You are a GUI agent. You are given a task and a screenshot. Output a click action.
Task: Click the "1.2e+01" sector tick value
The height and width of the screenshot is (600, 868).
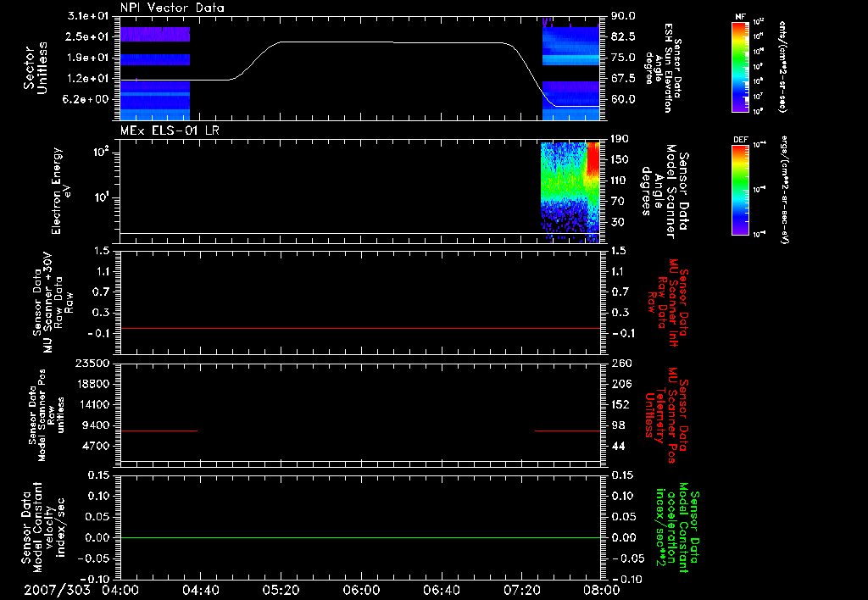click(x=88, y=79)
